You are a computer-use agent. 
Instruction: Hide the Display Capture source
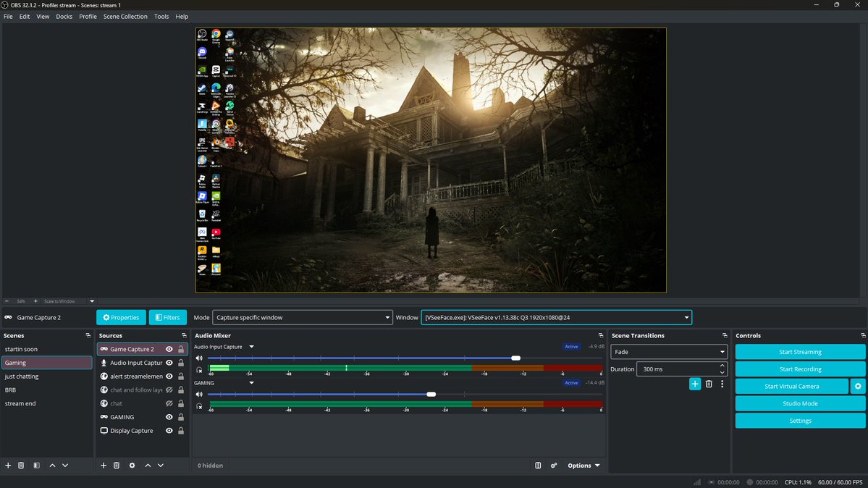[169, 430]
